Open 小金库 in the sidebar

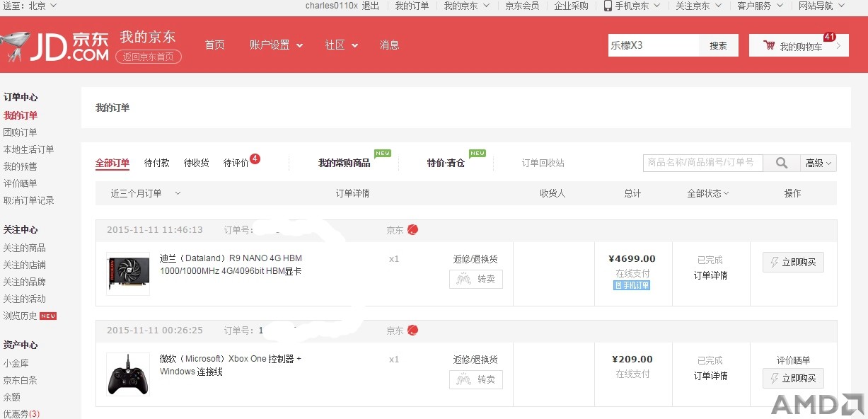tap(16, 363)
